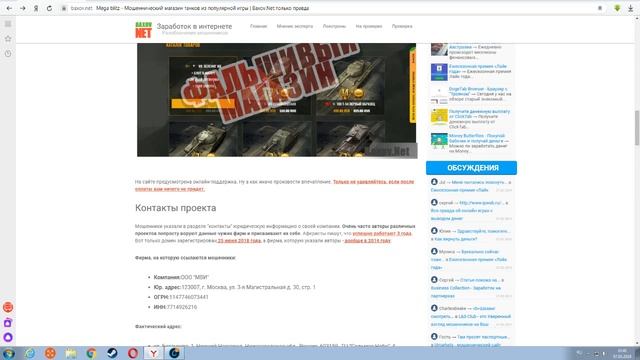The height and width of the screenshot is (360, 640).
Task: Click the Baxov NET site logo
Action: click(x=143, y=30)
